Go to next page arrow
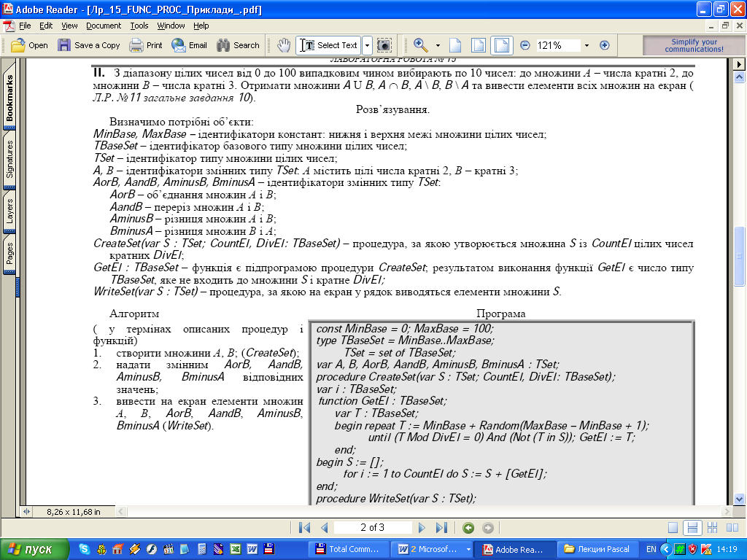Screen dimensions: 747x560 tap(422, 527)
